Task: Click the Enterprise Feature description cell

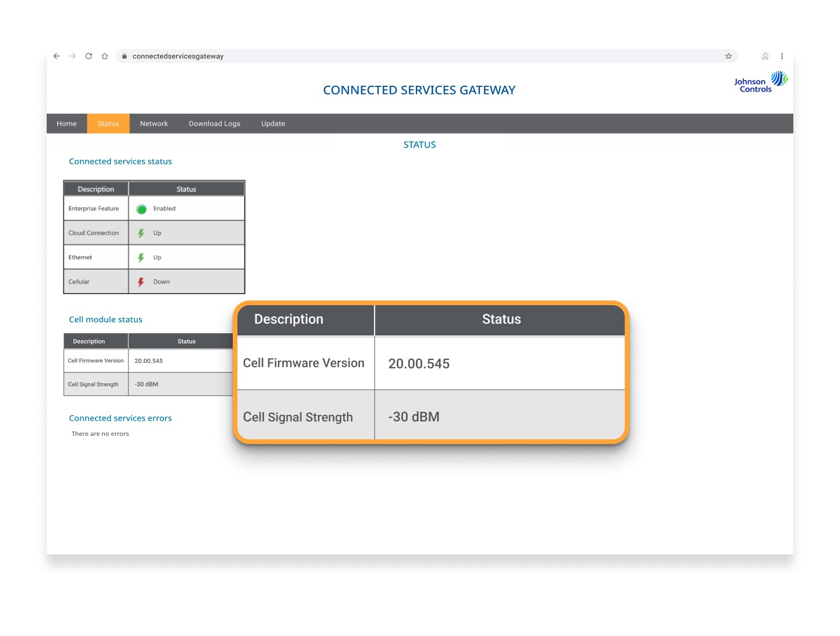Action: (x=96, y=208)
